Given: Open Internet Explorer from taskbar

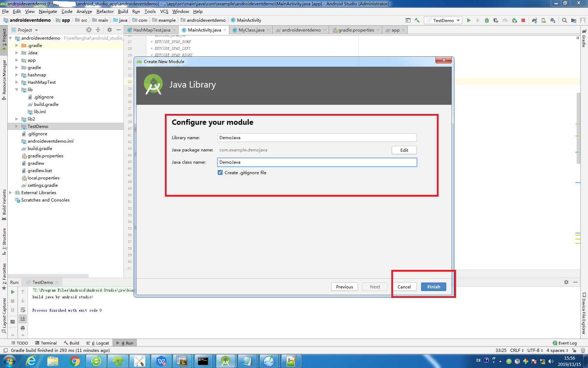Looking at the screenshot, I should tap(31, 361).
